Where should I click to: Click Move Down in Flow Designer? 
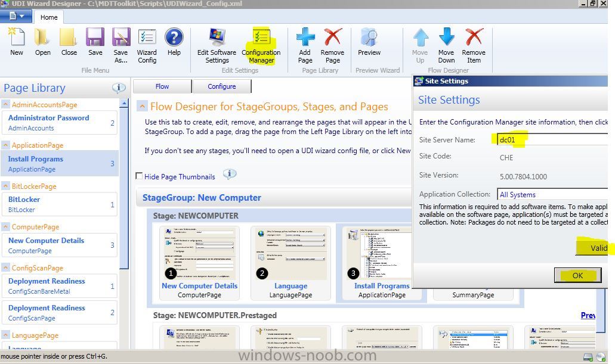pos(446,45)
